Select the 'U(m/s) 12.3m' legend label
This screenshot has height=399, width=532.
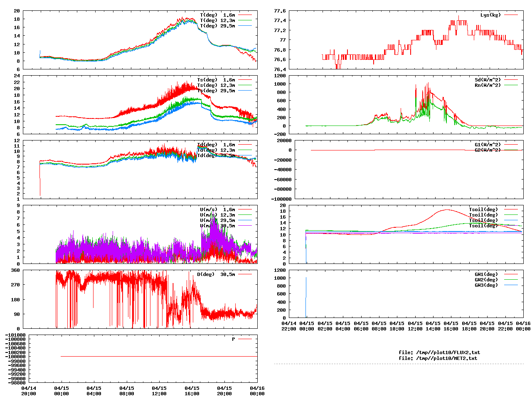(217, 215)
